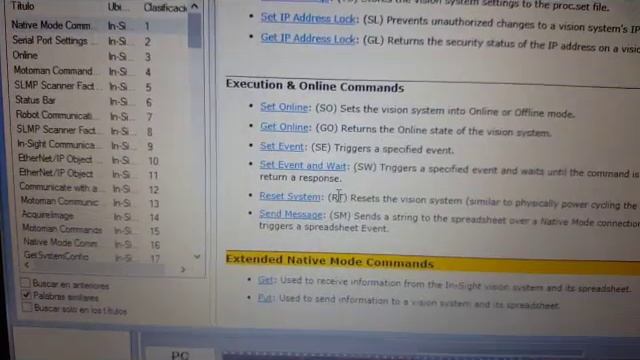Click the Execution & Online Commands heading

[x=315, y=86]
